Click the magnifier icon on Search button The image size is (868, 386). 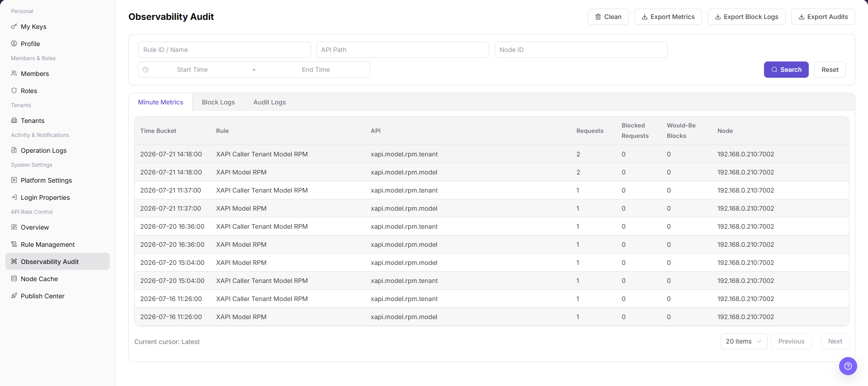pos(774,70)
